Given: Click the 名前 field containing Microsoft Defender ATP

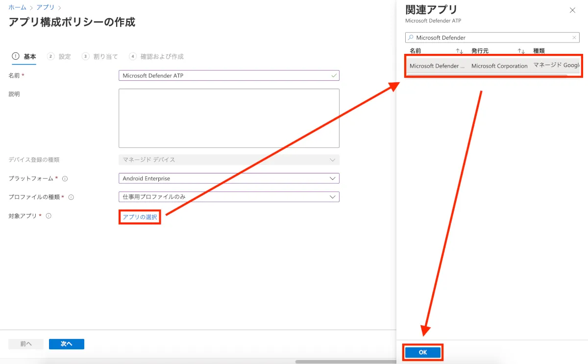Looking at the screenshot, I should click(x=229, y=75).
